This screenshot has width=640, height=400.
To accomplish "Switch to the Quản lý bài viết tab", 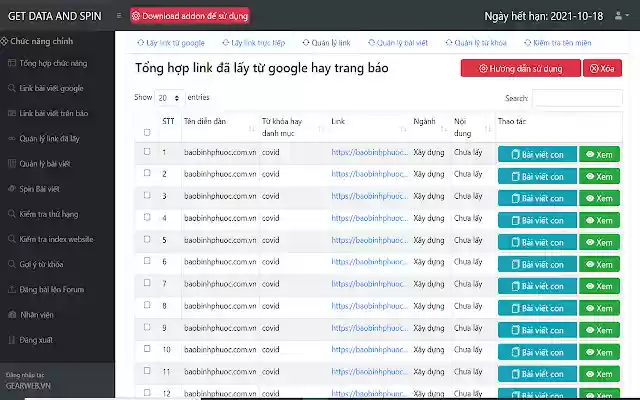I will tap(400, 43).
